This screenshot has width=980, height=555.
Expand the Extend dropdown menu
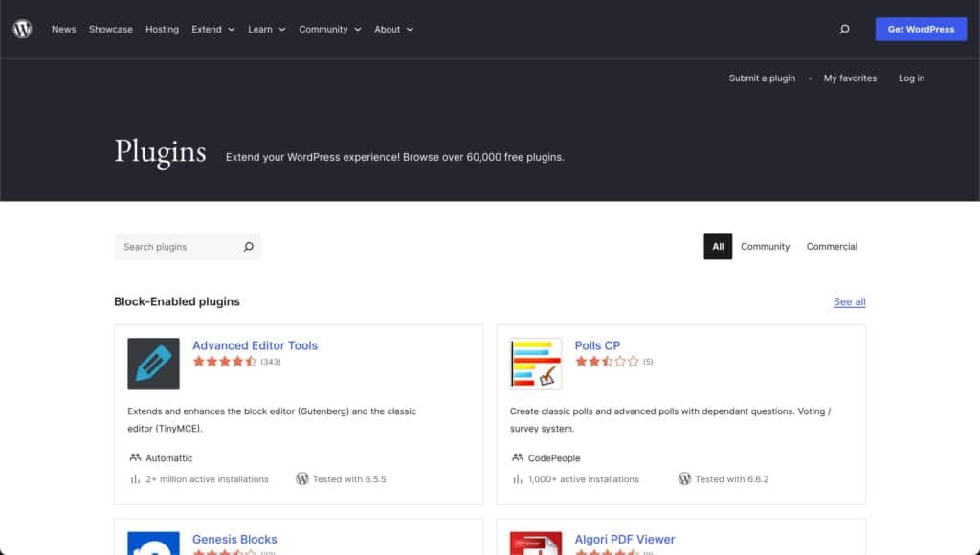point(212,30)
